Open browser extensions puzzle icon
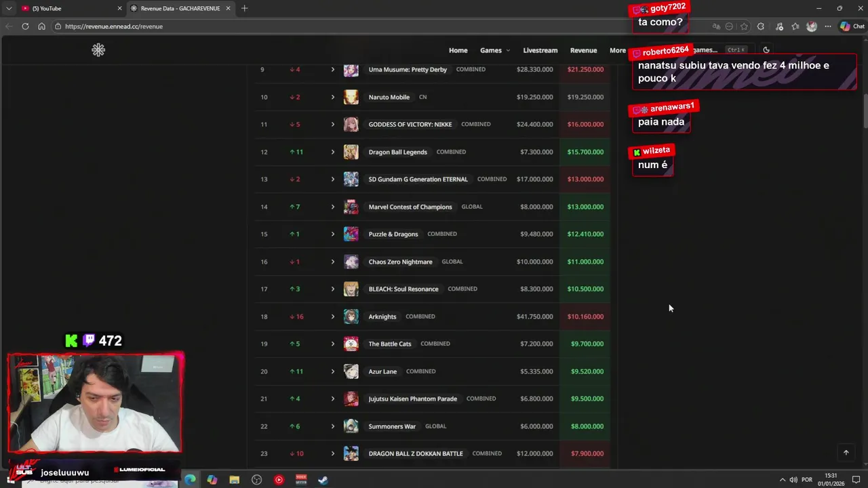The width and height of the screenshot is (868, 488). pyautogui.click(x=760, y=26)
